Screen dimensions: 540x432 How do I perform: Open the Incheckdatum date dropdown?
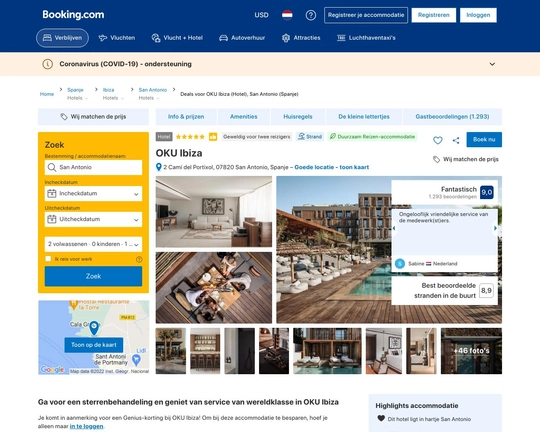pyautogui.click(x=93, y=194)
